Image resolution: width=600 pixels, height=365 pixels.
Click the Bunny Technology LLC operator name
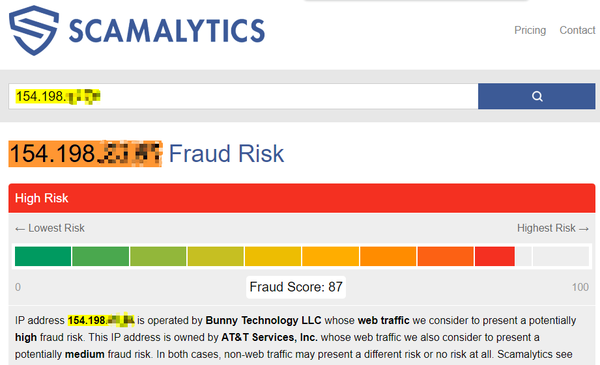coord(263,320)
